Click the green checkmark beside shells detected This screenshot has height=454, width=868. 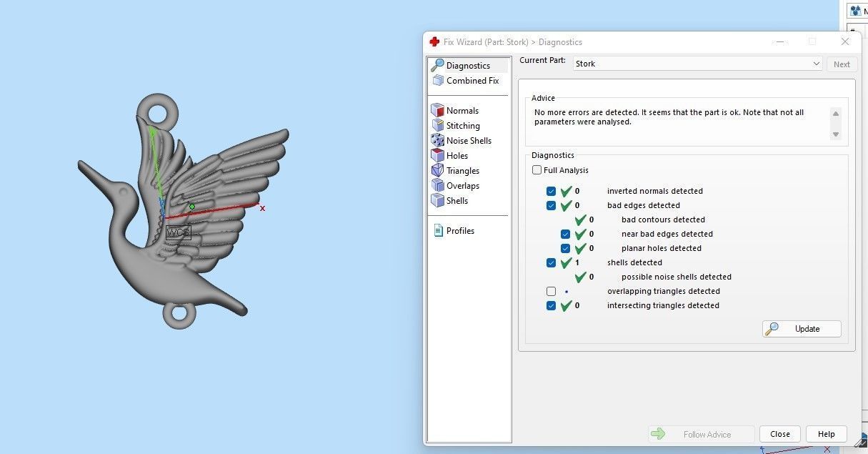click(567, 262)
